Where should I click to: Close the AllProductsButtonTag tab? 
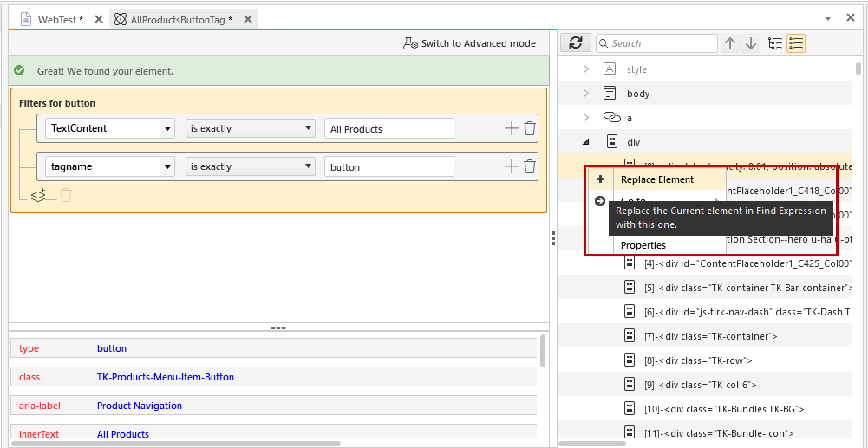click(248, 19)
